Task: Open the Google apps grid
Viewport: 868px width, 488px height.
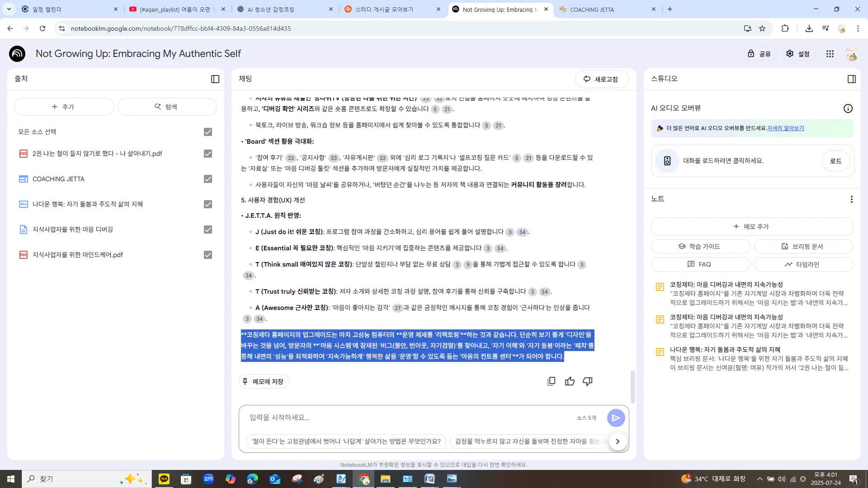Action: 830,53
